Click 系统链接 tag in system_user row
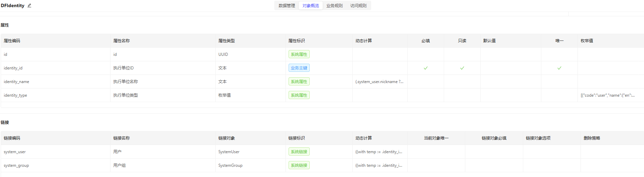This screenshot has height=177, width=644. click(x=299, y=151)
